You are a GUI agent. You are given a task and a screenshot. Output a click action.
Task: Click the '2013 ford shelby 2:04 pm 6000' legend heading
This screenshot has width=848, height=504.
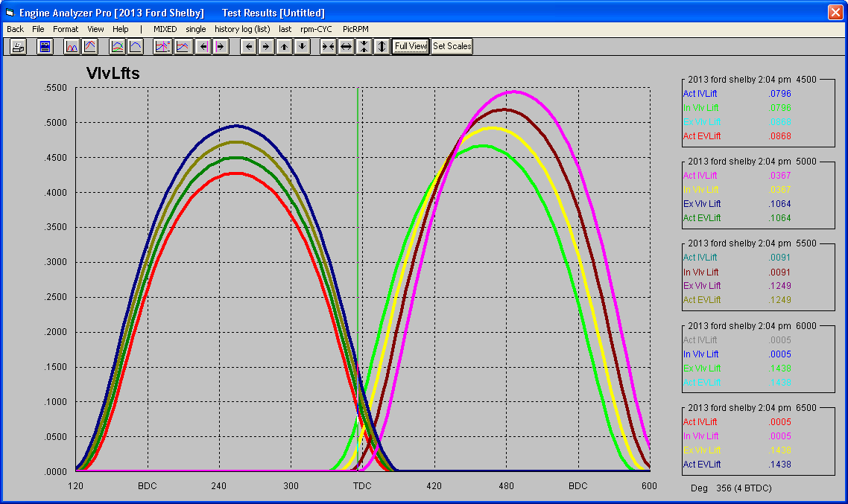tap(753, 326)
